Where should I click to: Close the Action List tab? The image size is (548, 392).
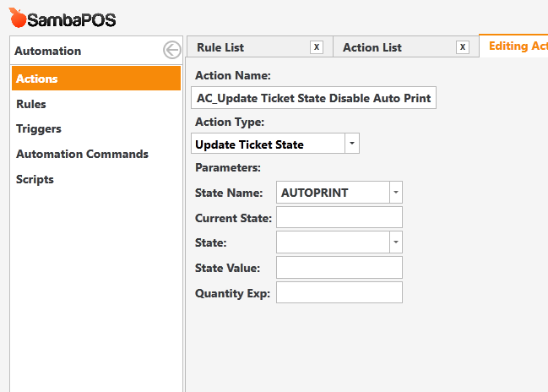tap(463, 46)
